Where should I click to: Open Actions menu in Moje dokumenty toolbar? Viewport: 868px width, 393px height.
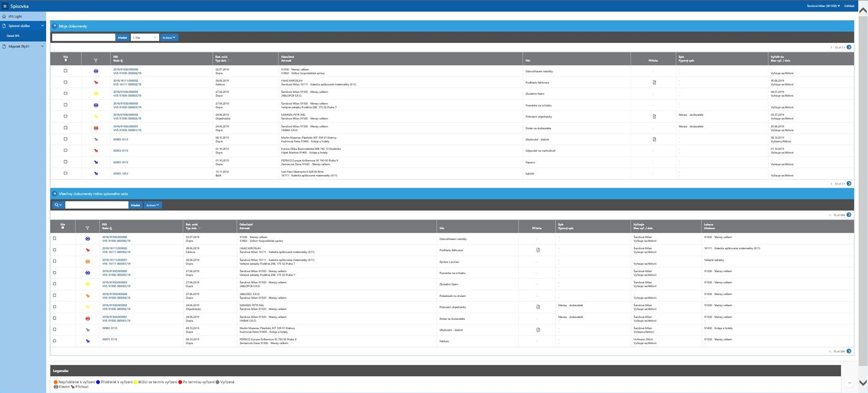[x=169, y=37]
